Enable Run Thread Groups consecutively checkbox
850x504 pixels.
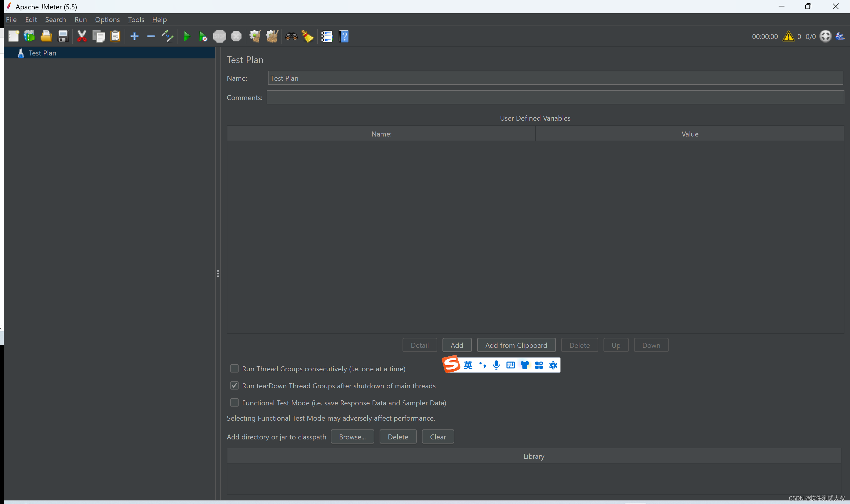point(234,368)
